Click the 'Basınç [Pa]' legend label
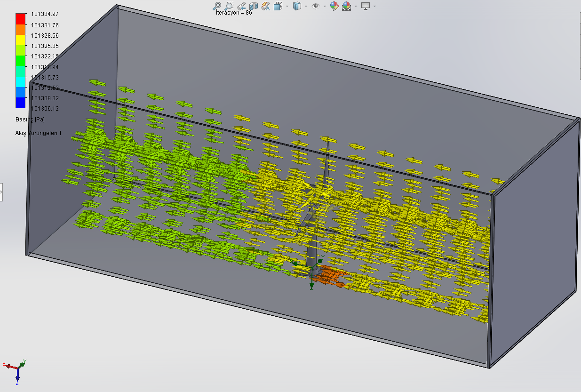The width and height of the screenshot is (581, 392). pyautogui.click(x=30, y=120)
